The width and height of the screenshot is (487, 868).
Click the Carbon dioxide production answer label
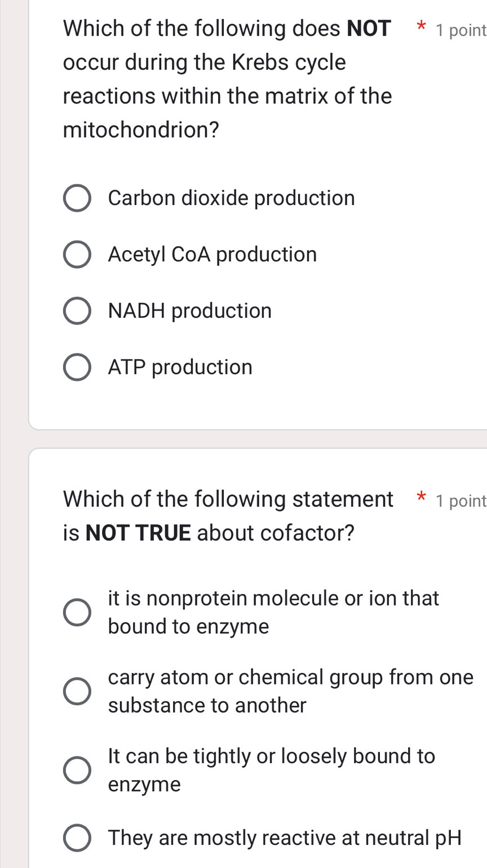231,198
